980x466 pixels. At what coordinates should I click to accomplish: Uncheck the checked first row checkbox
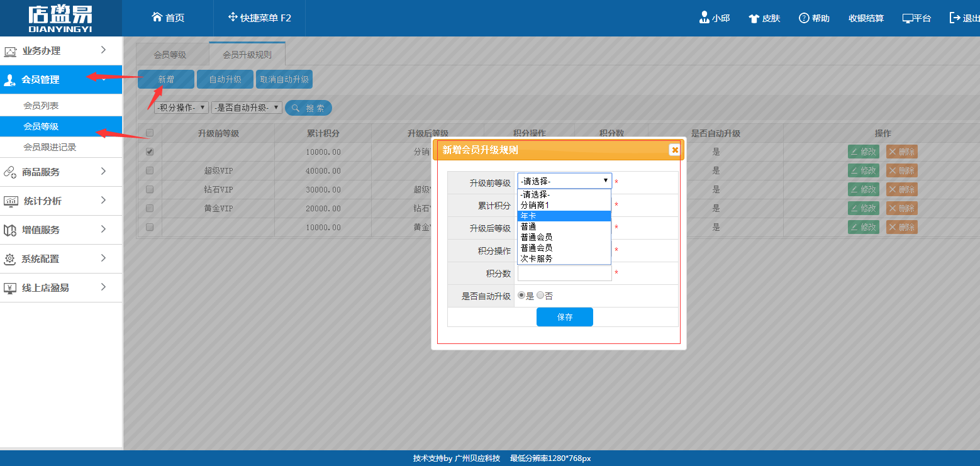[x=150, y=152]
